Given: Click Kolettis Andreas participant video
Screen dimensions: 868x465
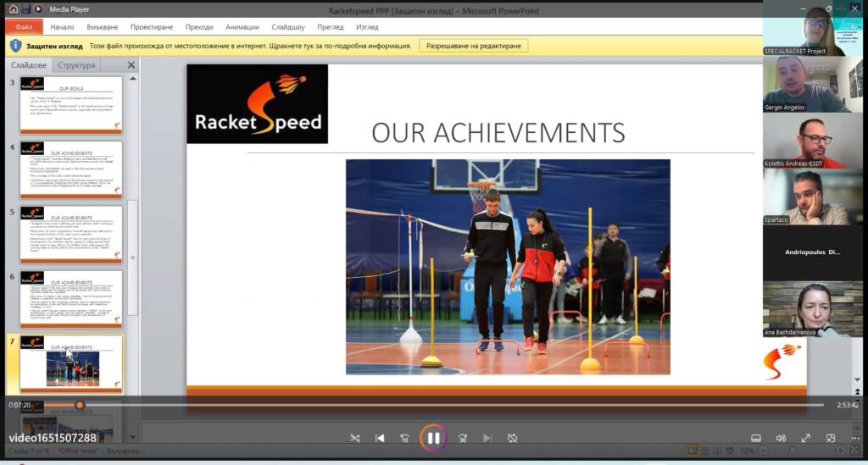Looking at the screenshot, I should coord(812,141).
